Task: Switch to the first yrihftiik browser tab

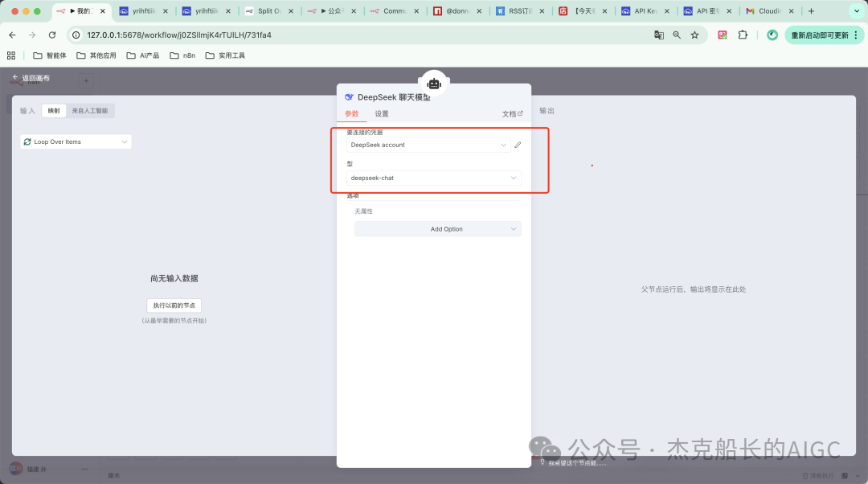Action: [144, 11]
